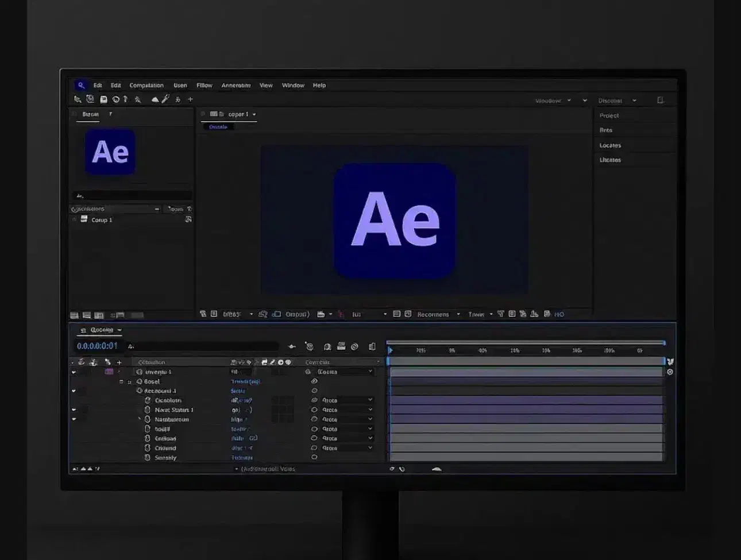Click the save disk icon in toolbar
This screenshot has height=560, width=741.
(x=103, y=99)
